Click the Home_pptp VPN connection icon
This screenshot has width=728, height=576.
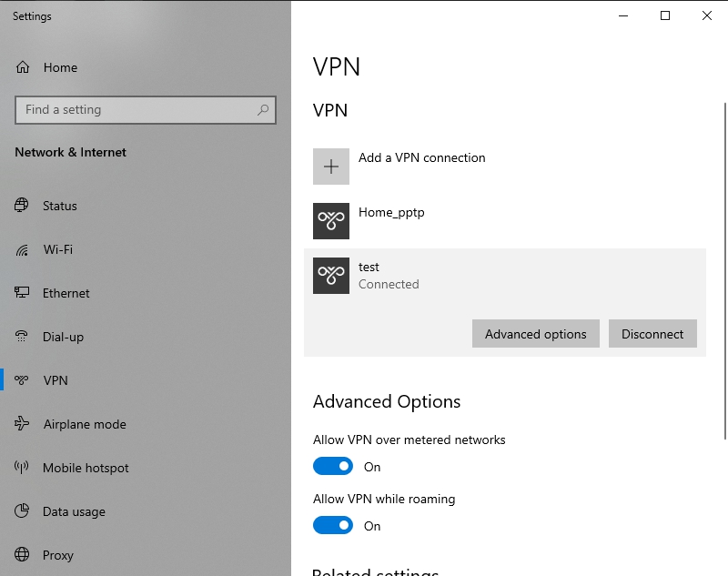point(330,221)
